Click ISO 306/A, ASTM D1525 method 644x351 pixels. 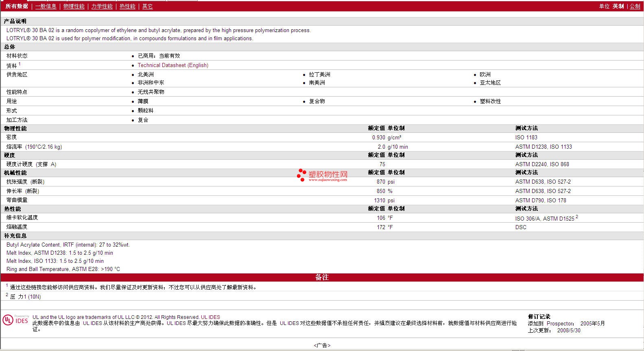545,219
